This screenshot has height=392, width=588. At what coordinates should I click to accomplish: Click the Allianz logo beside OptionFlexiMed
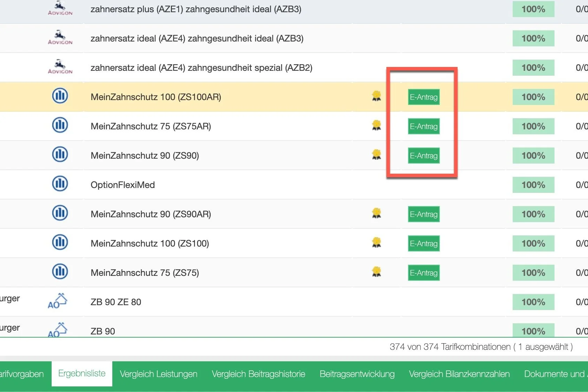pyautogui.click(x=60, y=184)
